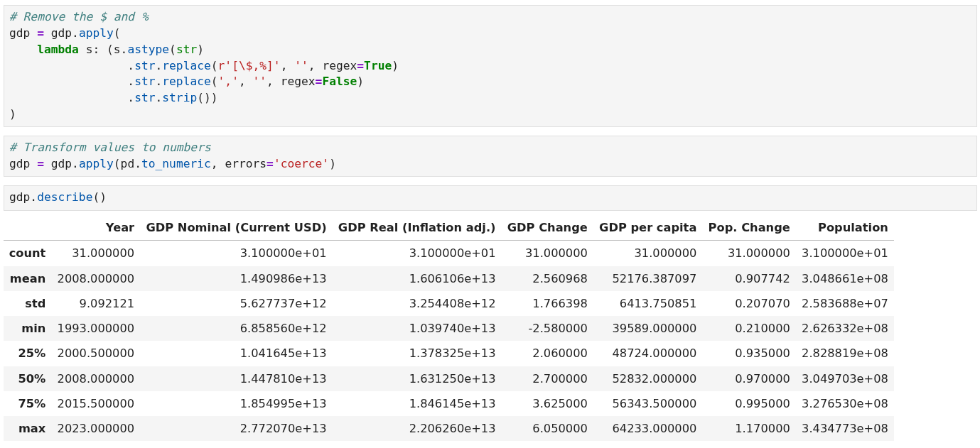Click the max GDP Change value 6.050000

point(560,428)
